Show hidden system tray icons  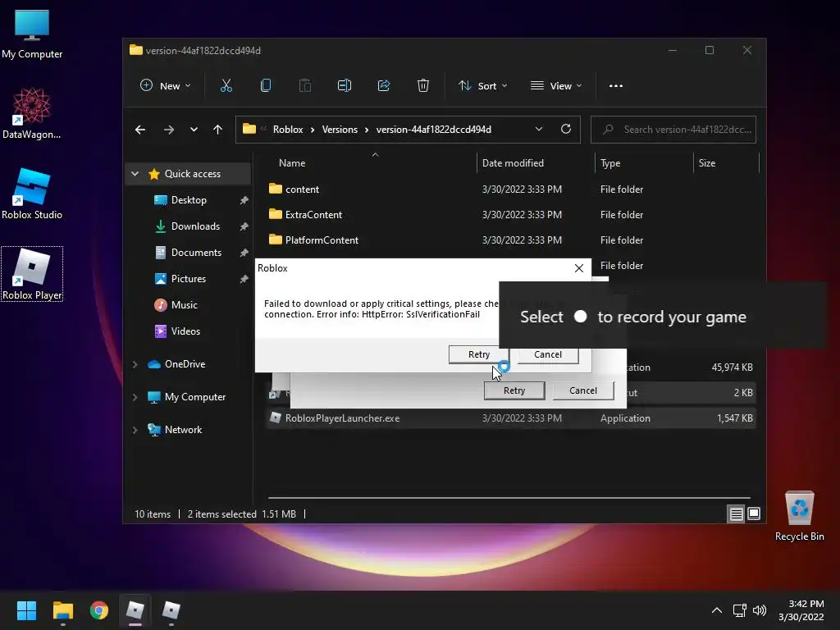[717, 610]
